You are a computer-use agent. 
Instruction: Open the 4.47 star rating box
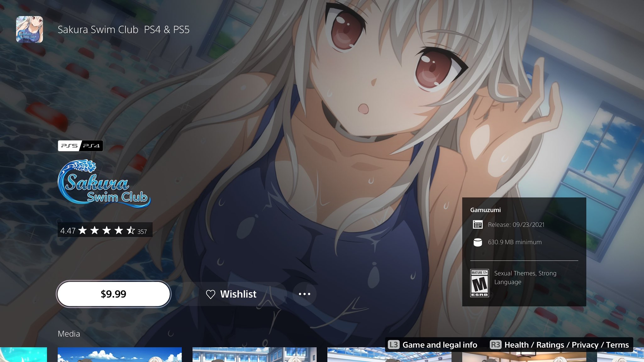pos(105,230)
